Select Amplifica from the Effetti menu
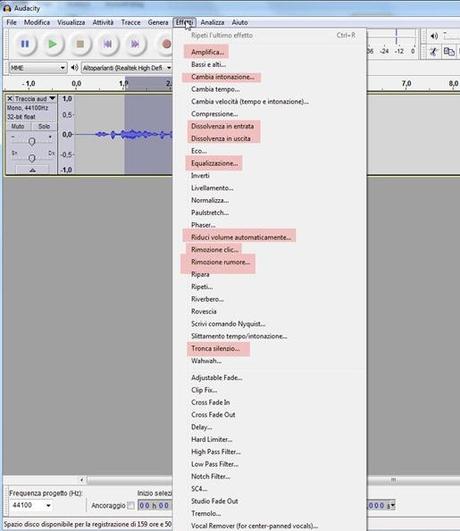 (x=207, y=52)
